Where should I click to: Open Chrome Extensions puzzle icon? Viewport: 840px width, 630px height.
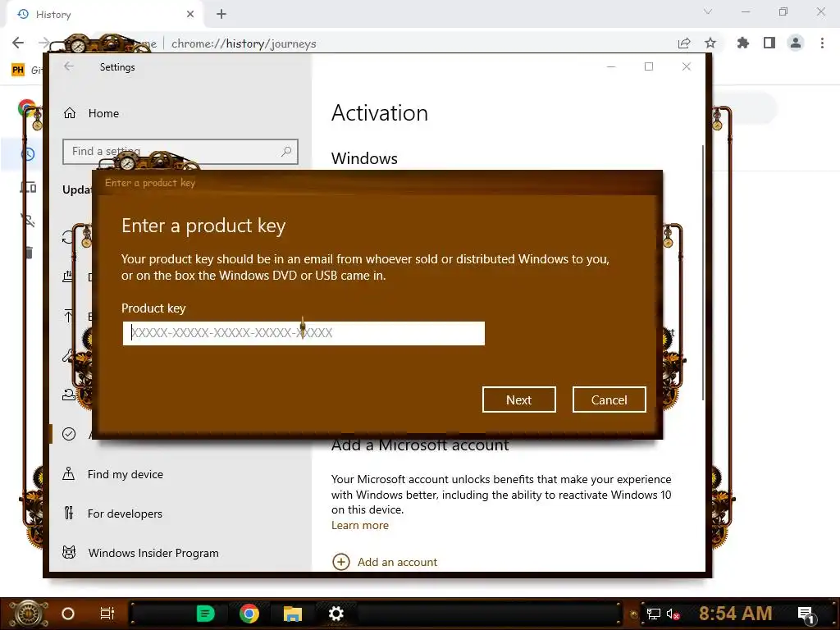[742, 43]
